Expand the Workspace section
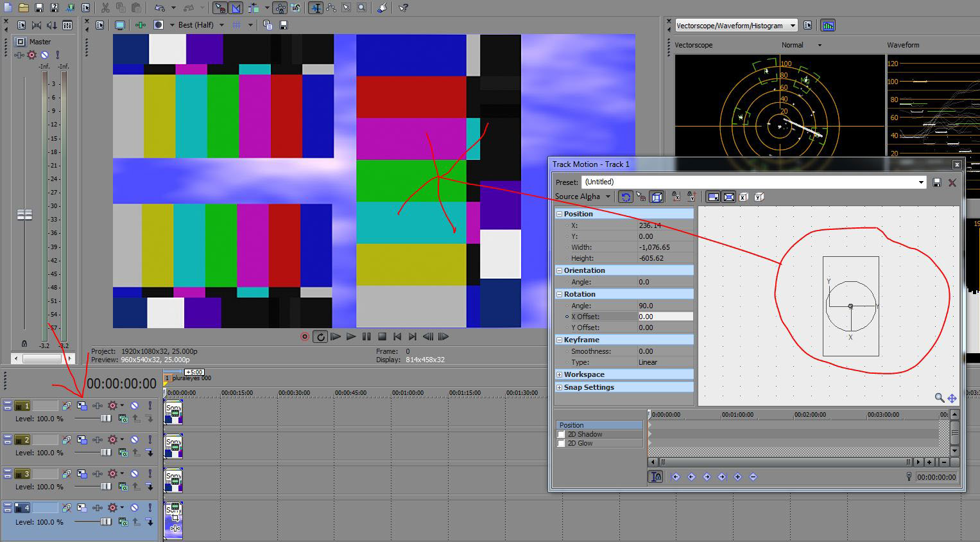 (559, 374)
